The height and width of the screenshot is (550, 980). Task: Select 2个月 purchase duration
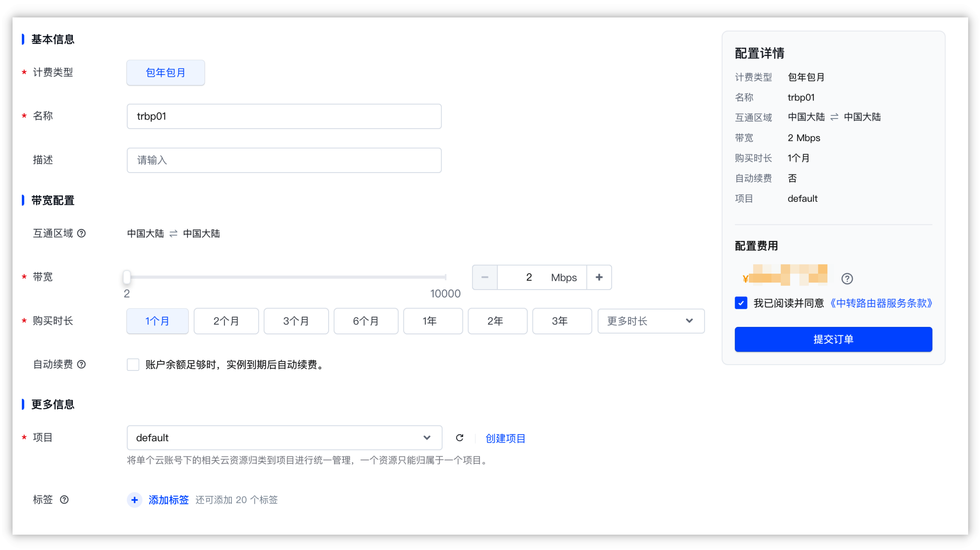(x=226, y=321)
